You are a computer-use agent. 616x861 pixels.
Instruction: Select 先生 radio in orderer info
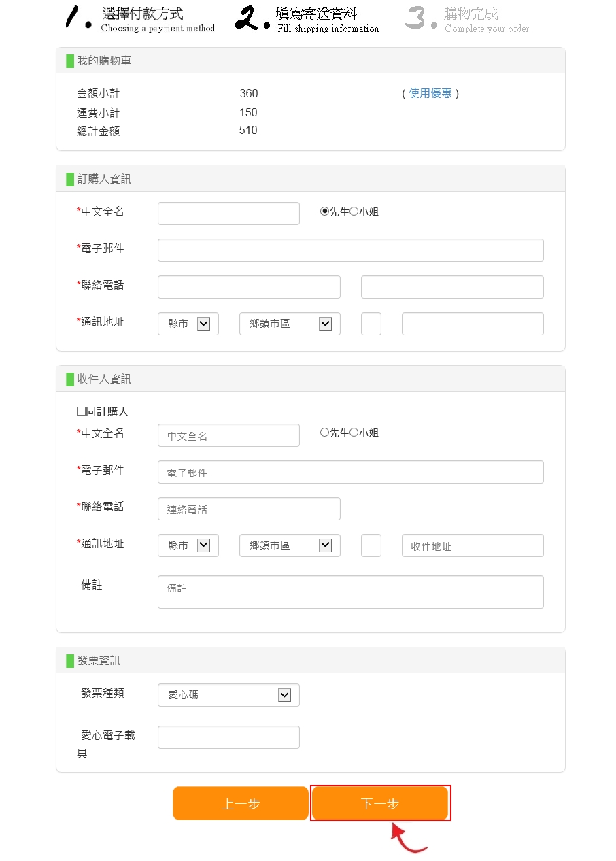coord(325,212)
